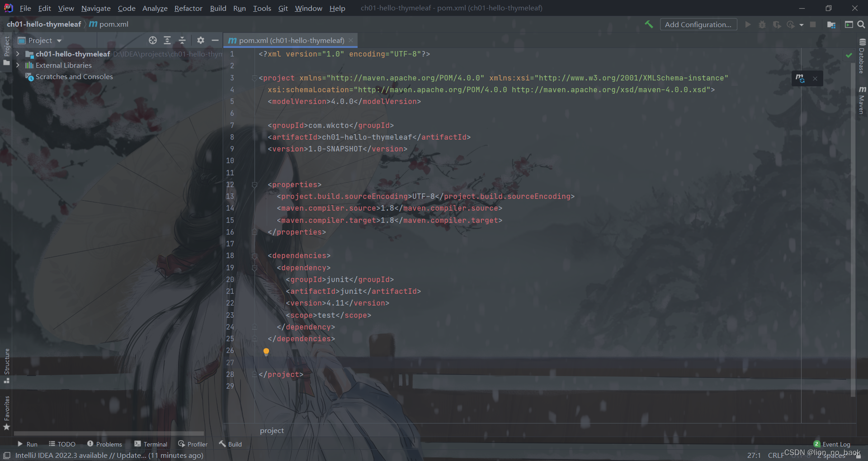Expand the External Libraries node
Viewport: 868px width, 461px height.
coord(17,65)
